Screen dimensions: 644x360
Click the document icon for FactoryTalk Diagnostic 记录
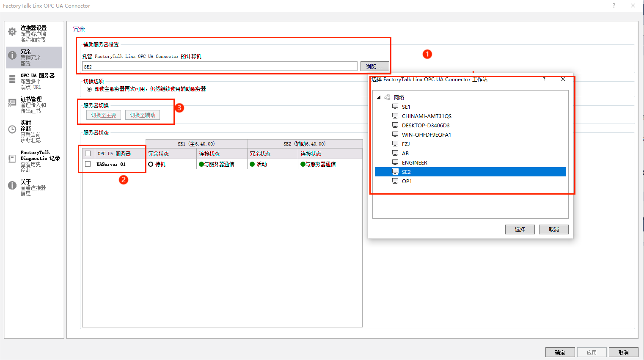12,159
